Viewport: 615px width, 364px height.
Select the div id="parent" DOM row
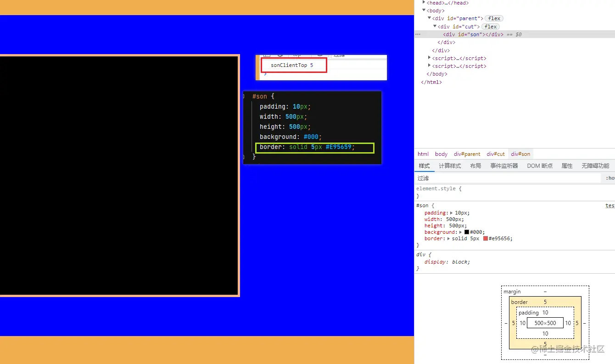(514, 18)
